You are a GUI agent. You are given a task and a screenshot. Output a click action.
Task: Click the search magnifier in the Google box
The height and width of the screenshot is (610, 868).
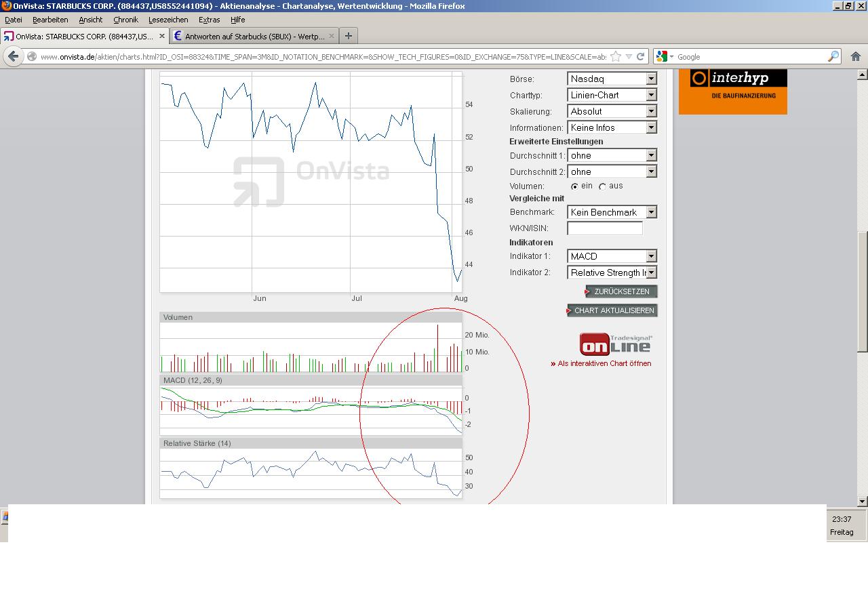click(833, 57)
